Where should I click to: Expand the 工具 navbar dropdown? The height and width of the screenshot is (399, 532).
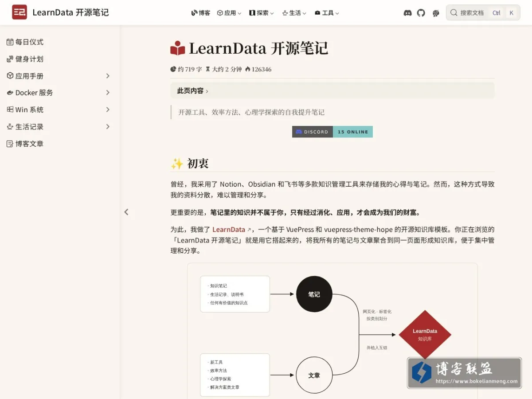[327, 13]
